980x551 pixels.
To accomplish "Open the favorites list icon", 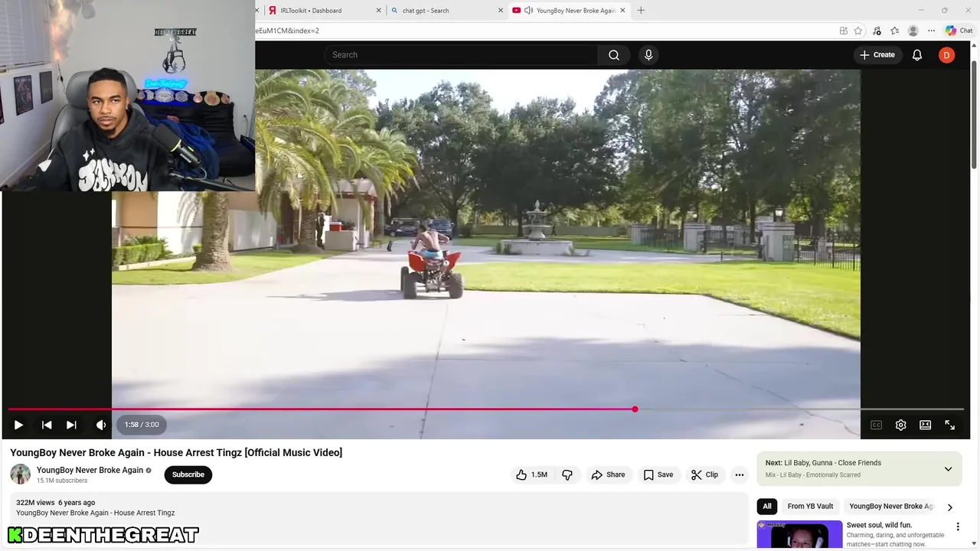I will coord(894,31).
